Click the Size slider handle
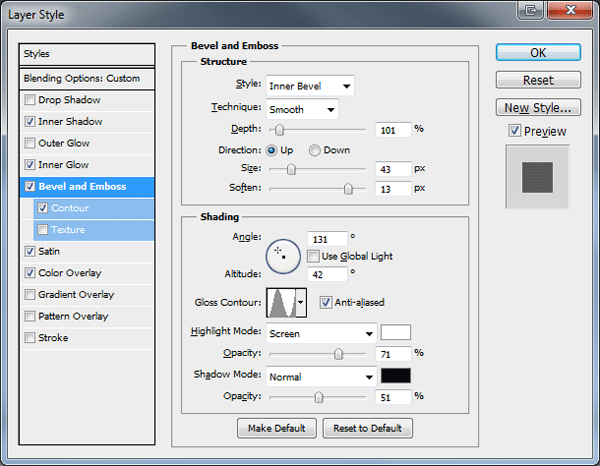Screen dimensions: 600x466 coord(291,169)
